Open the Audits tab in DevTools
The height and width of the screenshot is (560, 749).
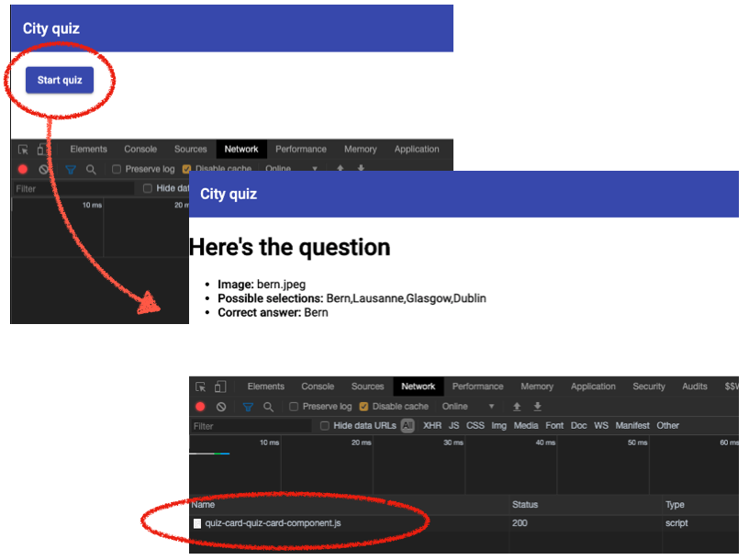[695, 386]
